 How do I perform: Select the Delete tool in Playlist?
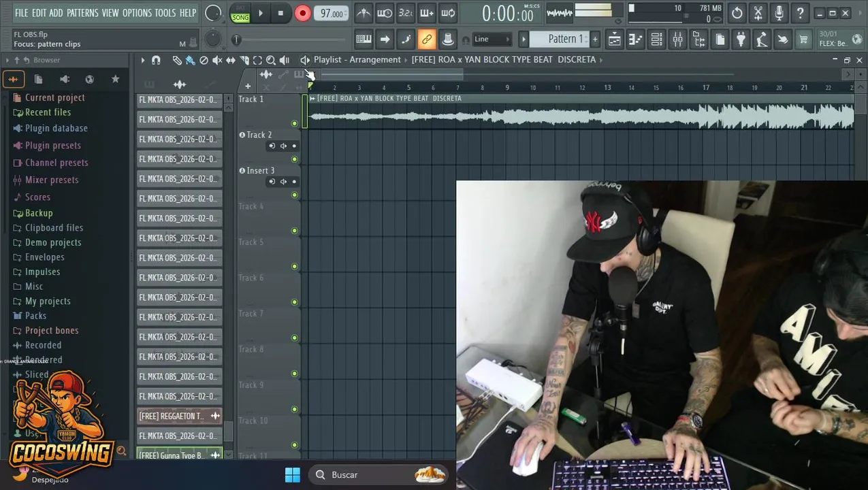[x=204, y=60]
